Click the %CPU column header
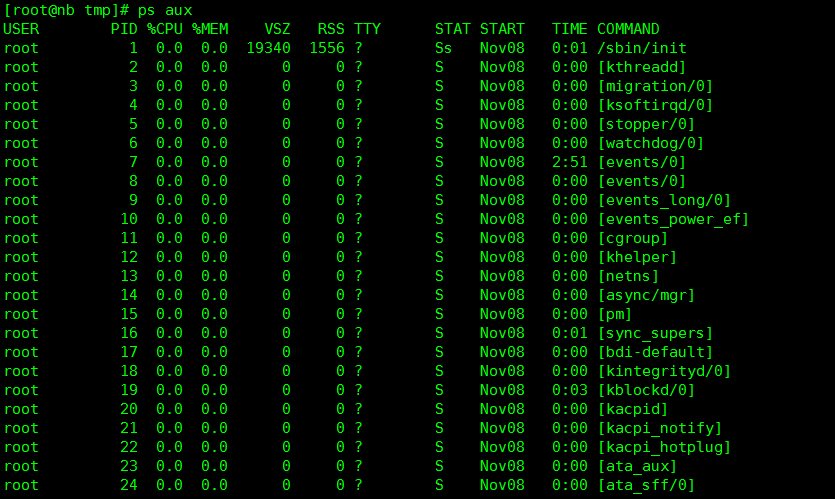This screenshot has height=499, width=835. pos(165,29)
